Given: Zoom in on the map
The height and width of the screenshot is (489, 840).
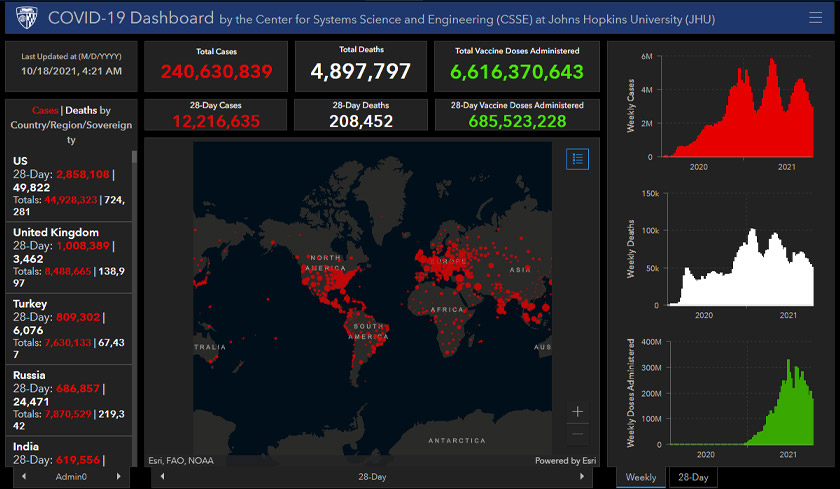Looking at the screenshot, I should (577, 411).
